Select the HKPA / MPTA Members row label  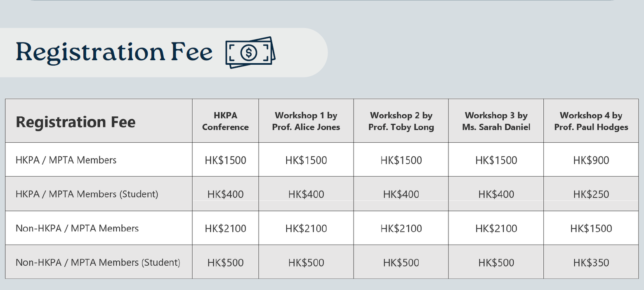point(66,160)
